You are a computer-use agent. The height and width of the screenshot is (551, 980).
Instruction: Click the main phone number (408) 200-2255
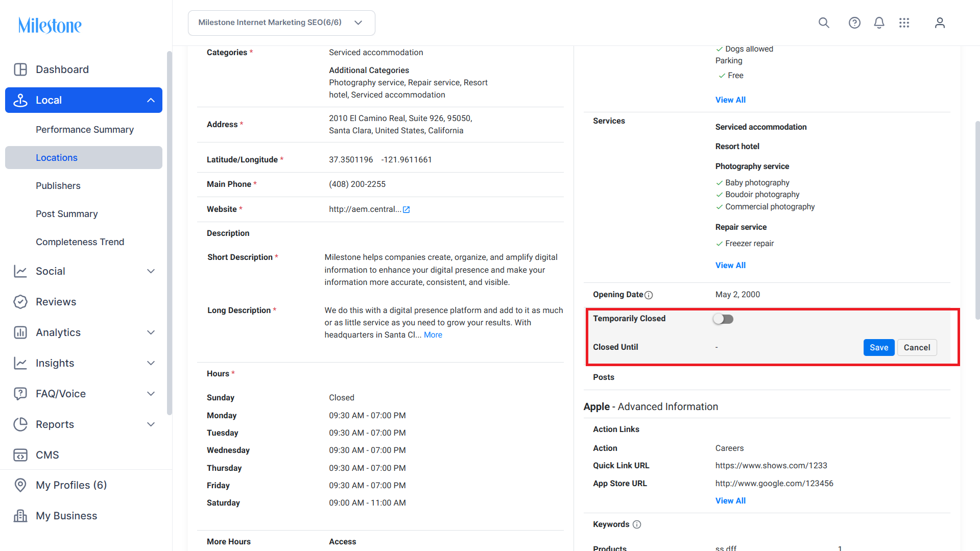357,184
